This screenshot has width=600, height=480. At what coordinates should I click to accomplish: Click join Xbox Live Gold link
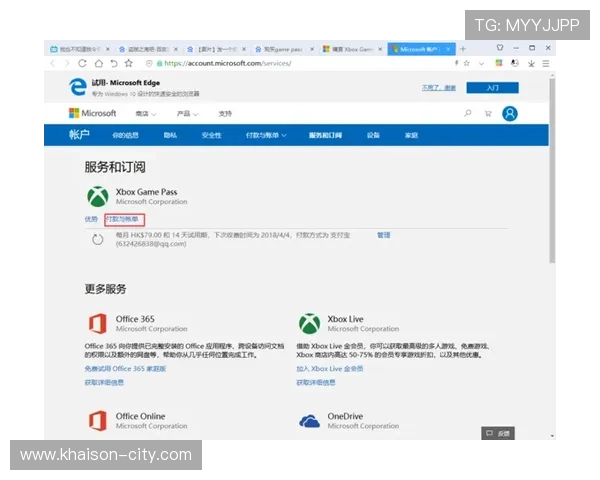329,369
